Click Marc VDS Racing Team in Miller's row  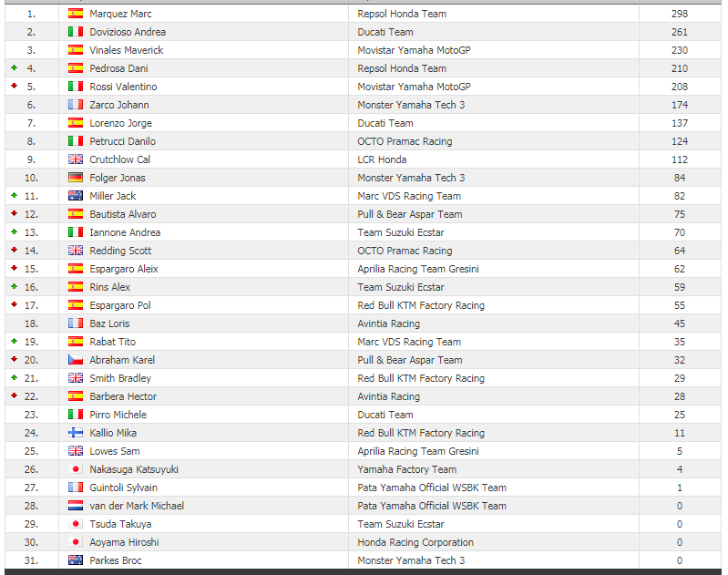click(409, 196)
